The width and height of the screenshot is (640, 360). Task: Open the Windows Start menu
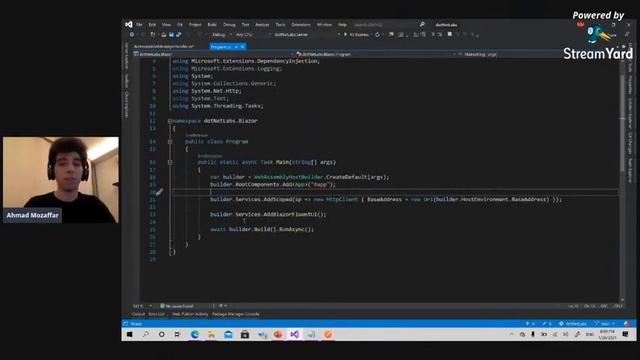click(x=129, y=334)
